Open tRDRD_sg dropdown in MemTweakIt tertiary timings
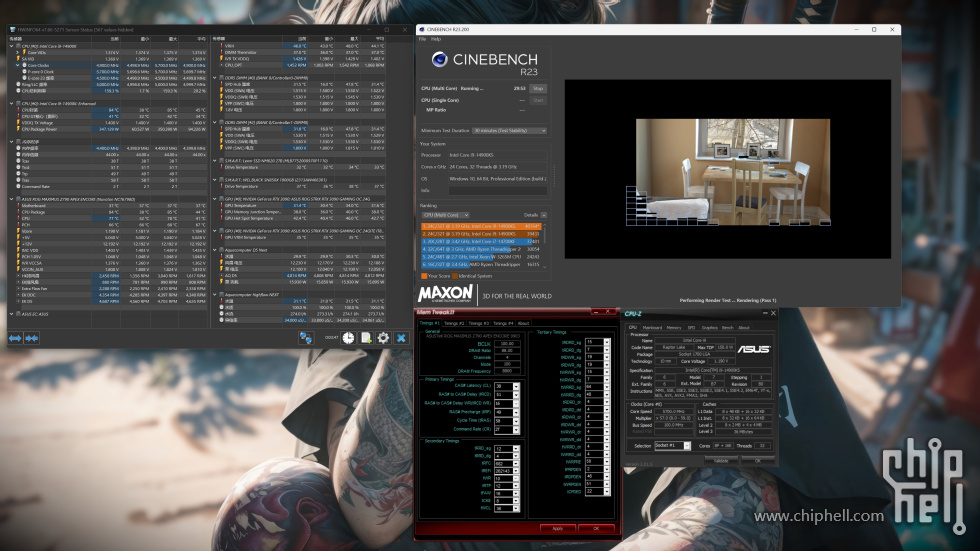 (x=607, y=342)
